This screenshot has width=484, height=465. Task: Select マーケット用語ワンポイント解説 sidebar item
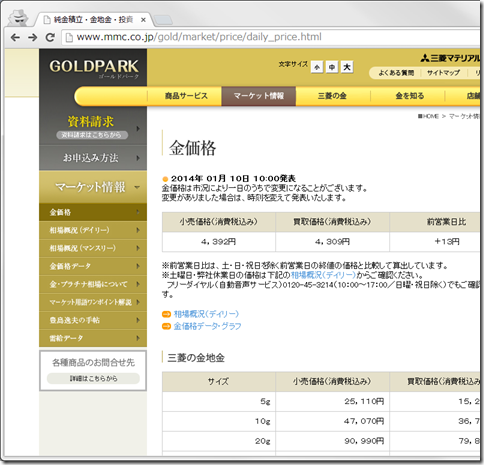(x=93, y=302)
